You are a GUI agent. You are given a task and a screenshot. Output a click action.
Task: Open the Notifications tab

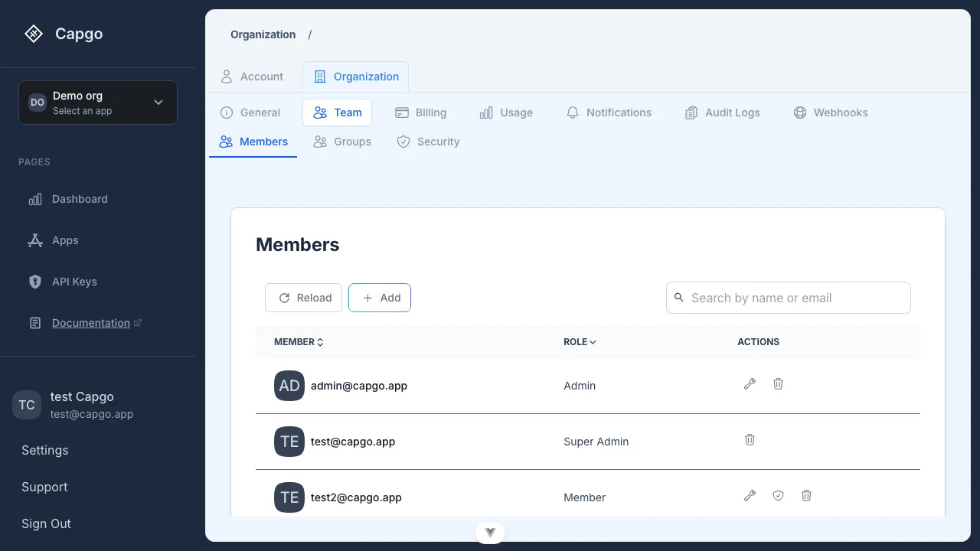click(x=609, y=112)
